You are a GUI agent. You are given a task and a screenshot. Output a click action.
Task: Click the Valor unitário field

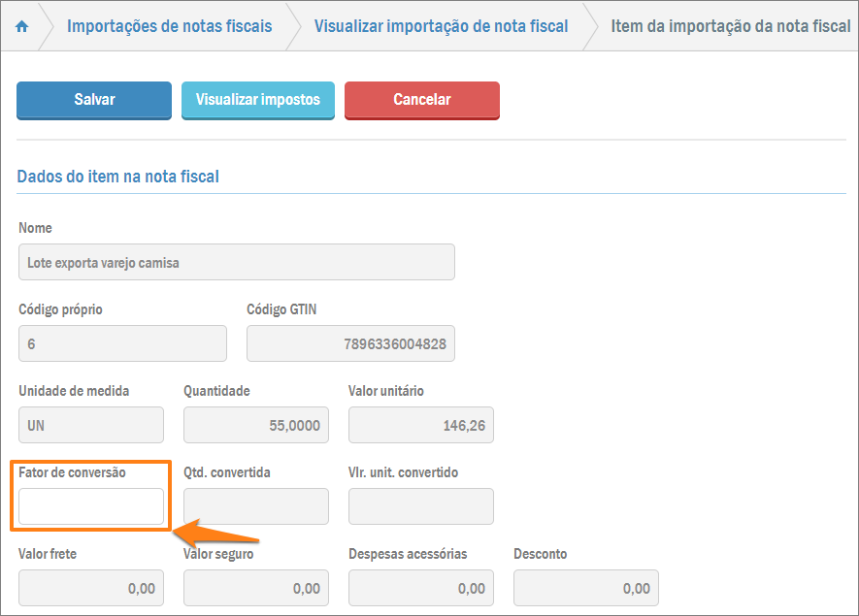421,425
